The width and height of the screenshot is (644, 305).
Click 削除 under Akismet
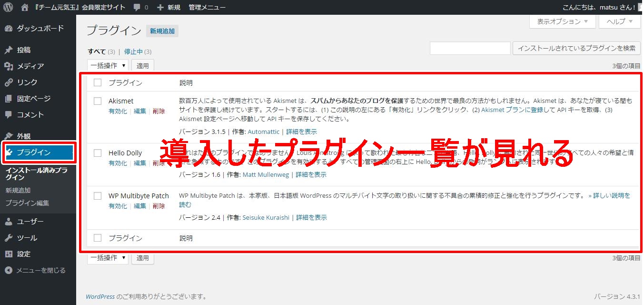(159, 111)
